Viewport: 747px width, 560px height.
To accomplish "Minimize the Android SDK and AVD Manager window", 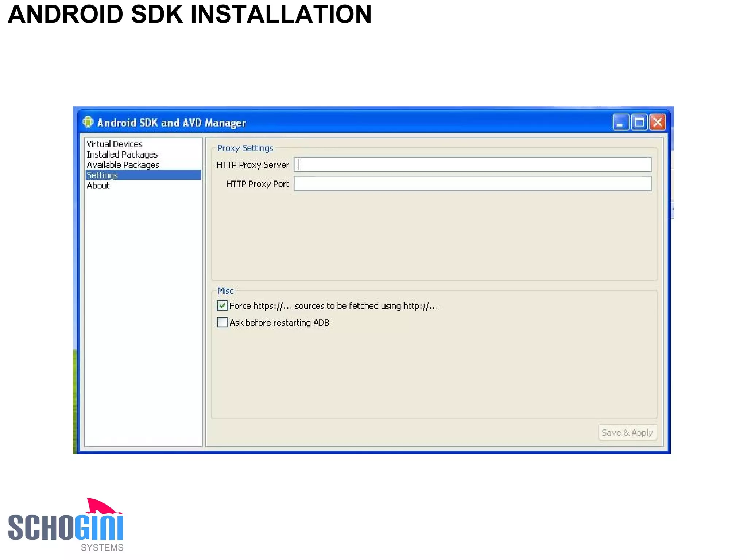I will point(620,122).
